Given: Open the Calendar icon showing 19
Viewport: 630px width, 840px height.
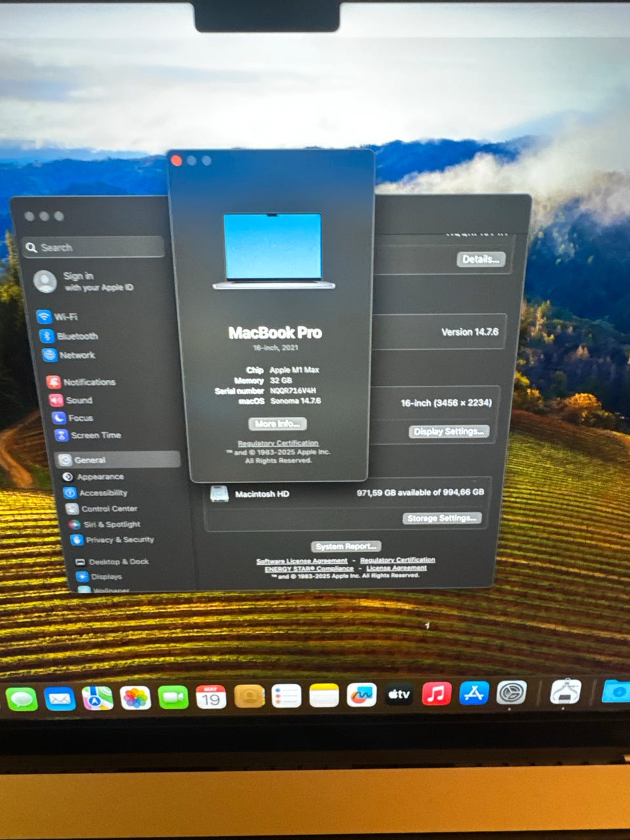Looking at the screenshot, I should pos(211,697).
